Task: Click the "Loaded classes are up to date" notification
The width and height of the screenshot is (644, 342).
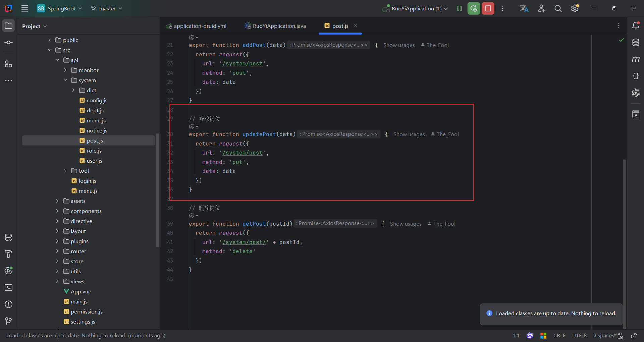Action: tap(551, 313)
